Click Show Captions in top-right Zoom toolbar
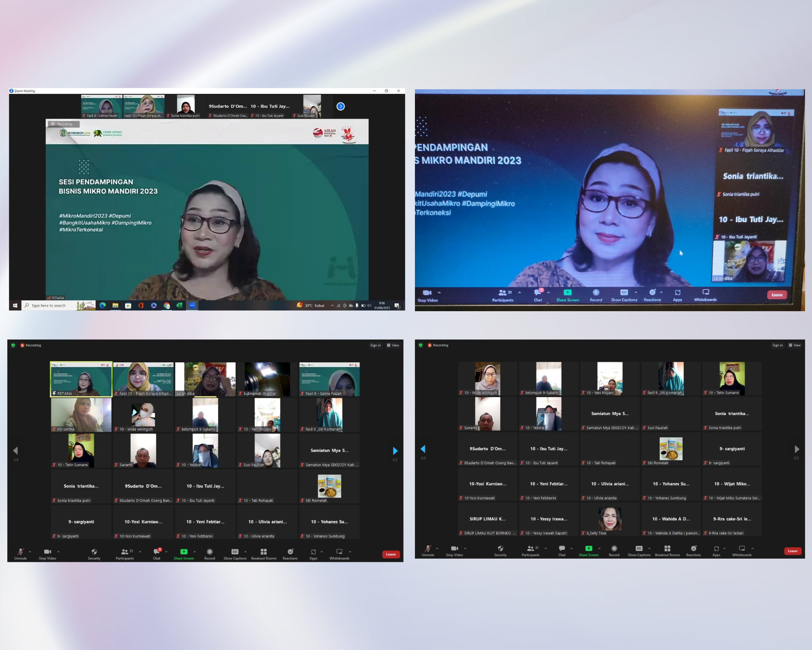Image resolution: width=812 pixels, height=650 pixels. coord(624,292)
